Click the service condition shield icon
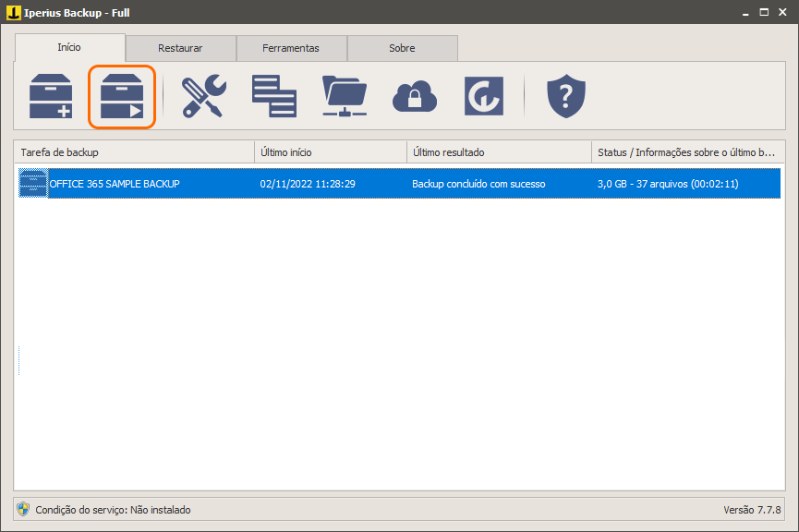The image size is (799, 532). [23, 509]
